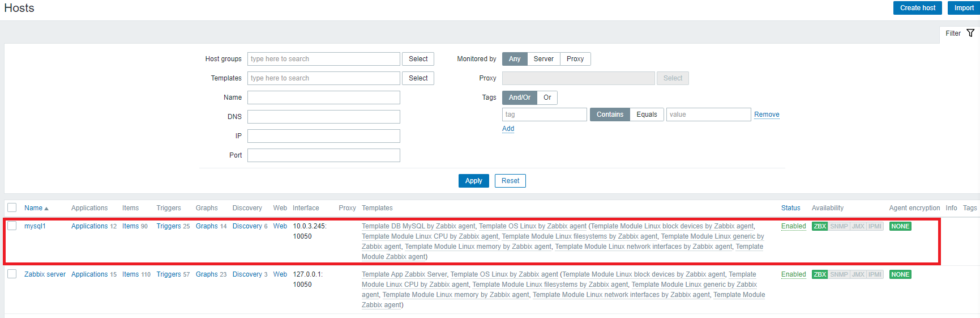Open Items for Zabbix server
This screenshot has height=318, width=980.
[x=130, y=274]
